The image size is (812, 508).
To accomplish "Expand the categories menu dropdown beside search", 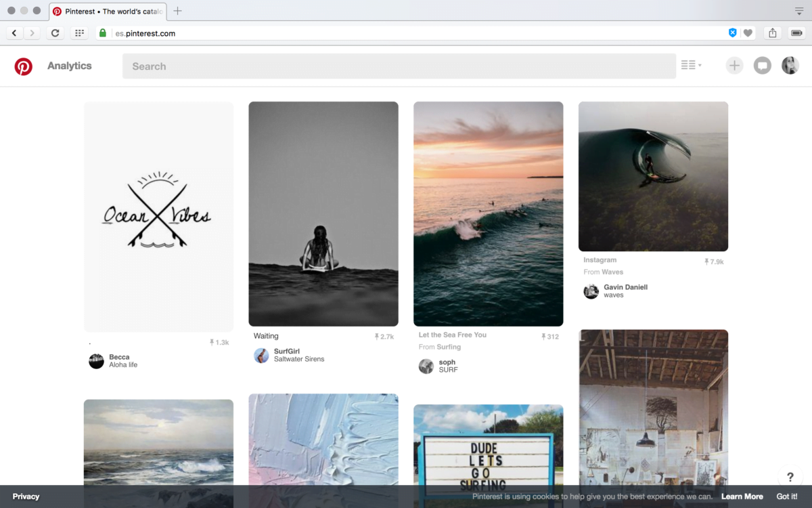I will (691, 65).
